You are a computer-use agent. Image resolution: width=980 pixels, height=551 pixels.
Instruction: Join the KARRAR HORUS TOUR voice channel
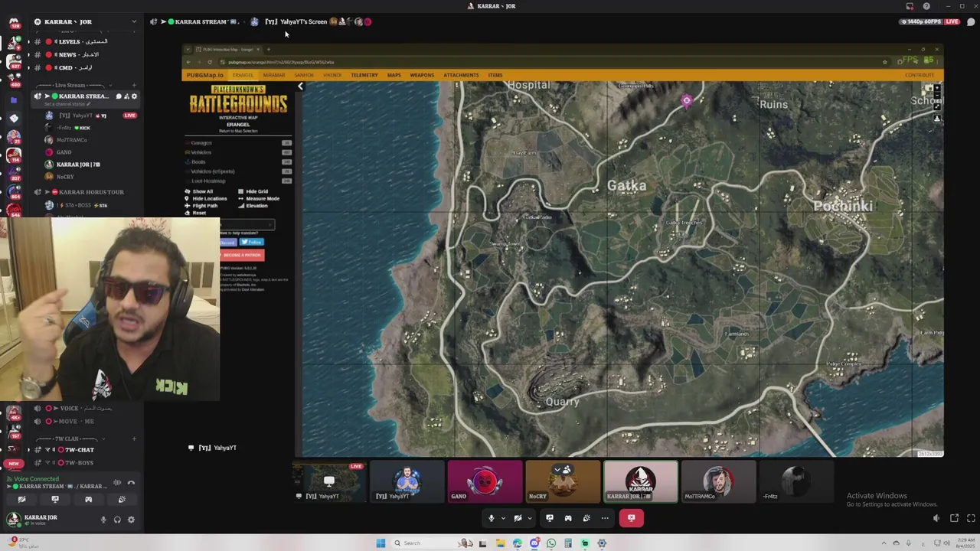point(86,192)
